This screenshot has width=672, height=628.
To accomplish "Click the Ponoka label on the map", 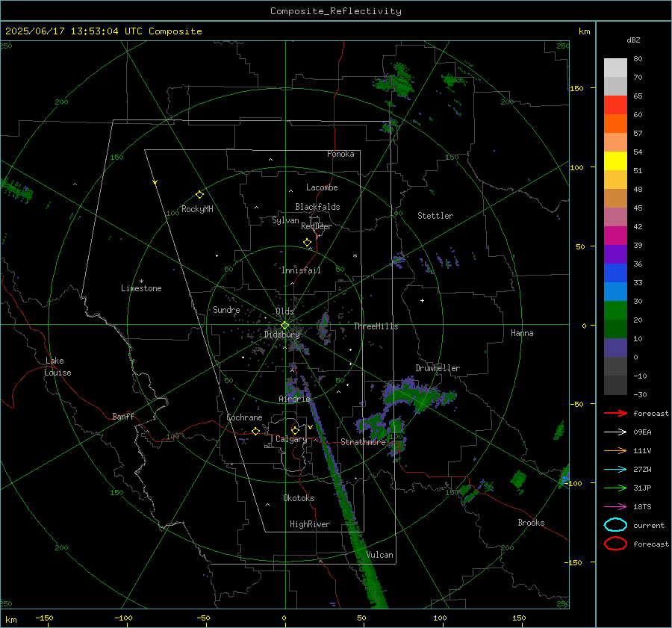I will pos(340,154).
